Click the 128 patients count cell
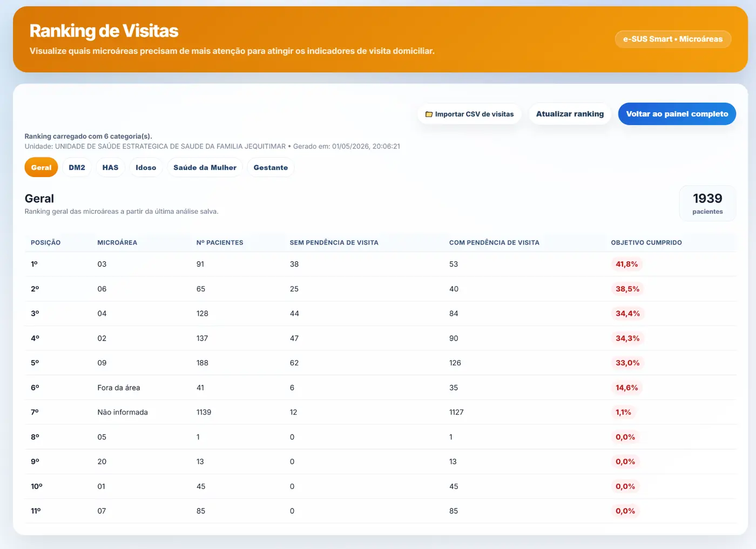Screen dimensions: 756x549 (202, 314)
